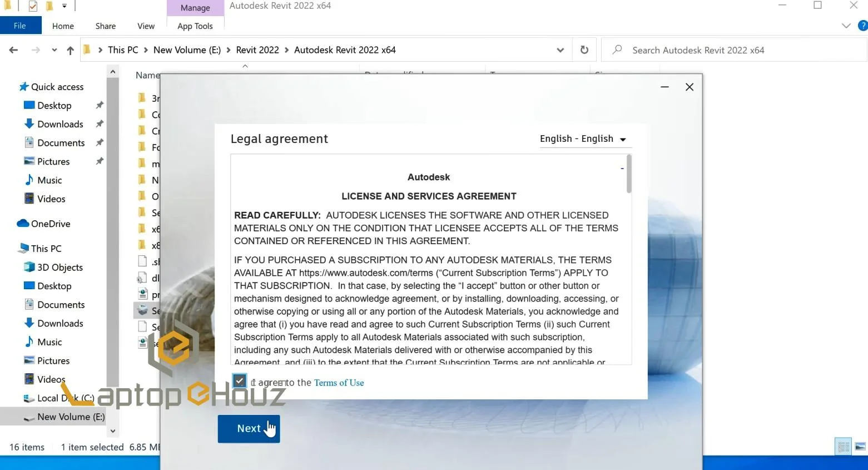Switch to the View ribbon tab
Image resolution: width=868 pixels, height=470 pixels.
pos(146,26)
